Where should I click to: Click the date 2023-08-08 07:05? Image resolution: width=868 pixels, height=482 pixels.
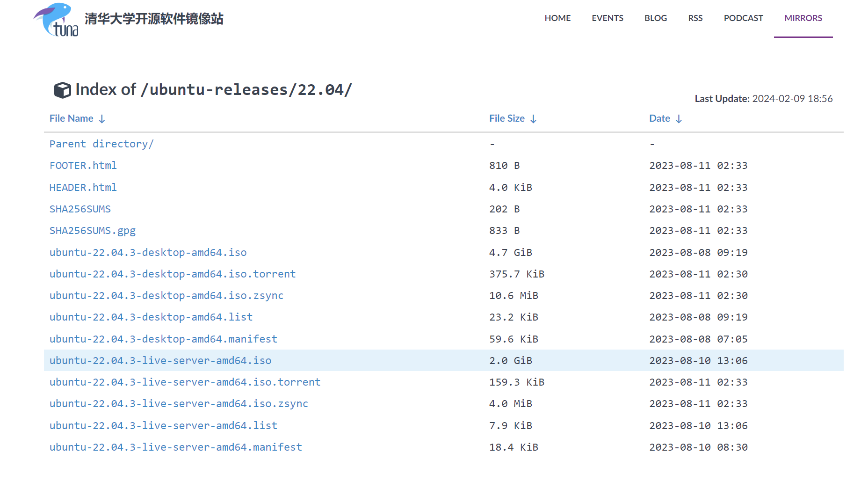[x=698, y=339]
